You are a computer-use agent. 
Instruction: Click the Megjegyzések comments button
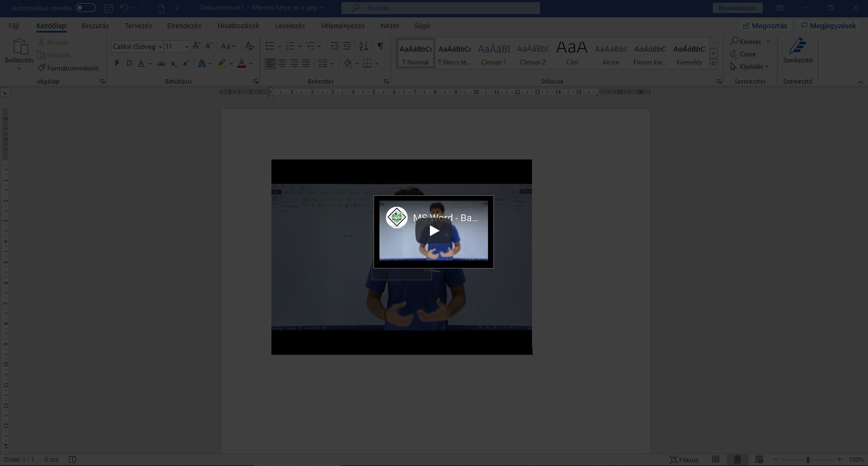tap(828, 25)
